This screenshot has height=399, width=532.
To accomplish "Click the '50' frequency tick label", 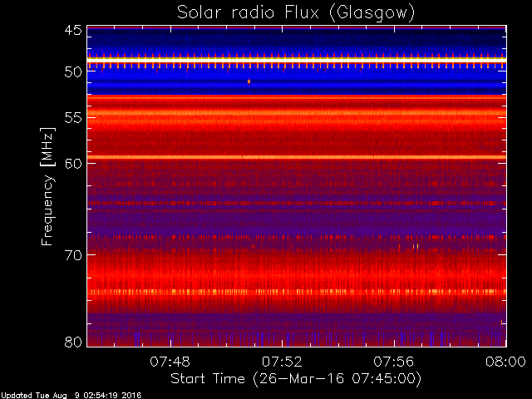I will (73, 72).
